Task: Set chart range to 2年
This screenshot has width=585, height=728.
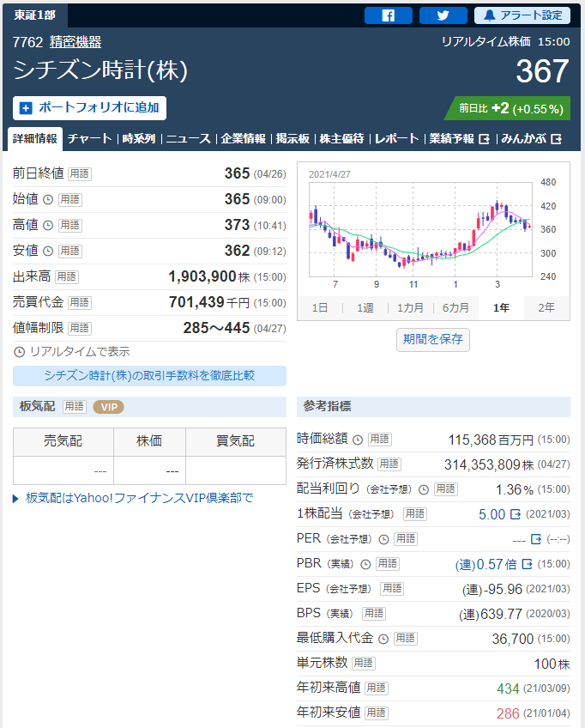Action: coord(546,308)
